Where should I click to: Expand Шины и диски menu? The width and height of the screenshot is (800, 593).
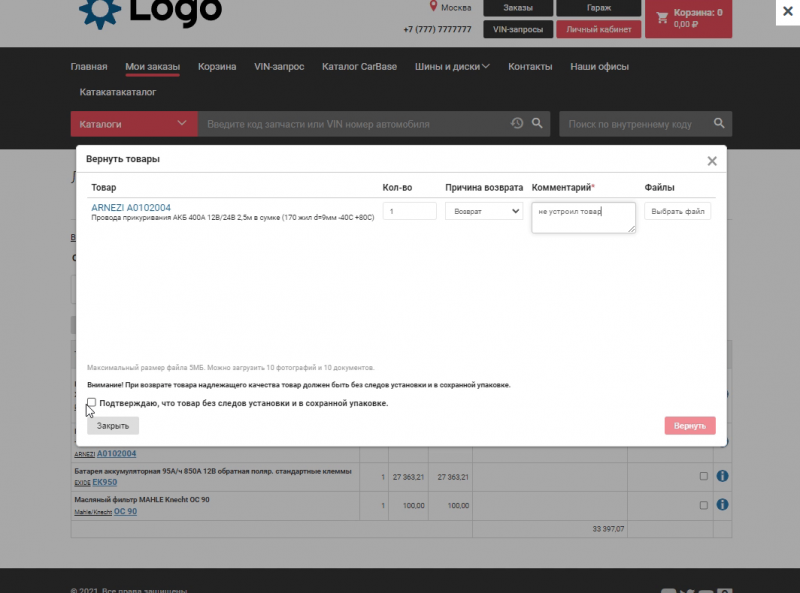click(x=453, y=67)
